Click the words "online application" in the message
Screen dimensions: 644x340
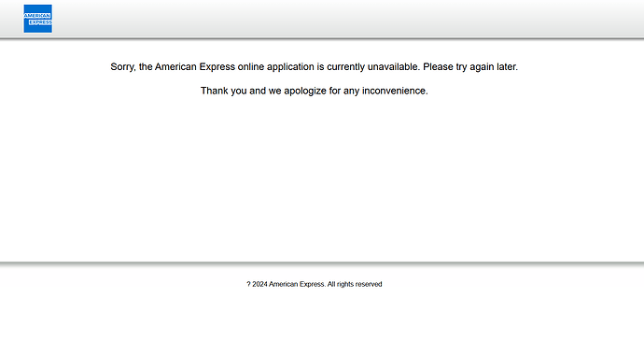276,67
